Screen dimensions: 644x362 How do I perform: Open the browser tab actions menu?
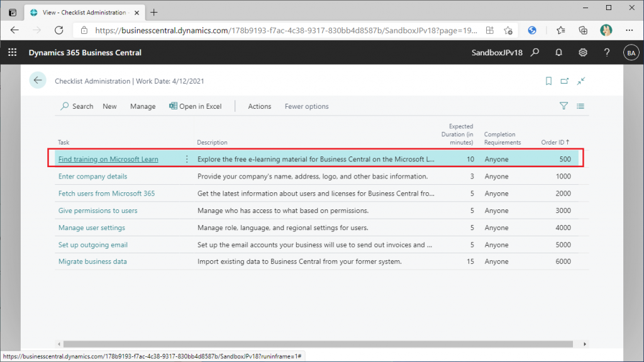(13, 13)
